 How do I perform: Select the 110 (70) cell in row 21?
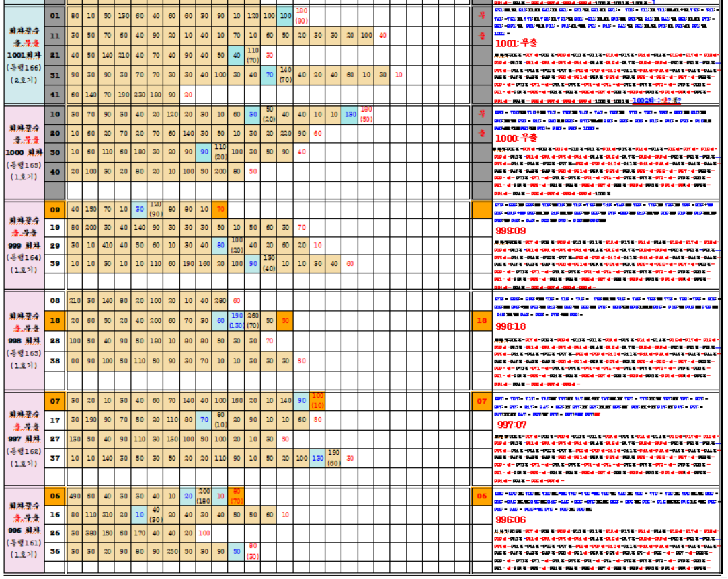(x=253, y=54)
